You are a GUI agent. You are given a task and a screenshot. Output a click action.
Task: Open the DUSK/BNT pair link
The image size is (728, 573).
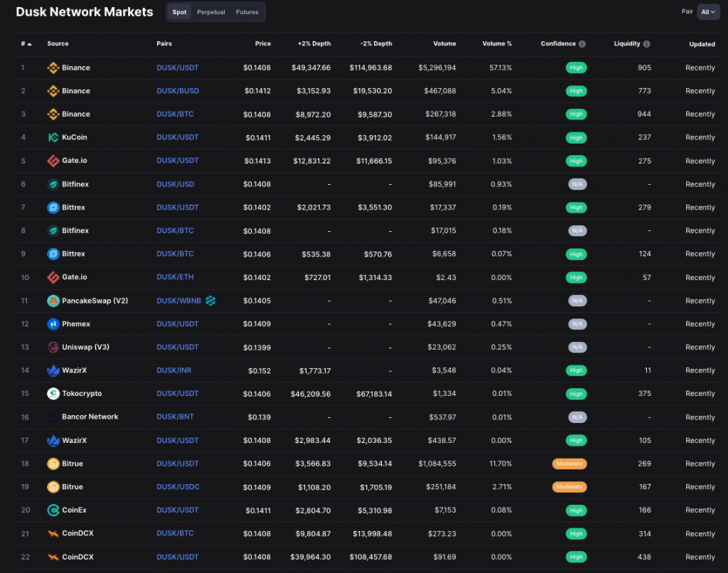coord(175,417)
